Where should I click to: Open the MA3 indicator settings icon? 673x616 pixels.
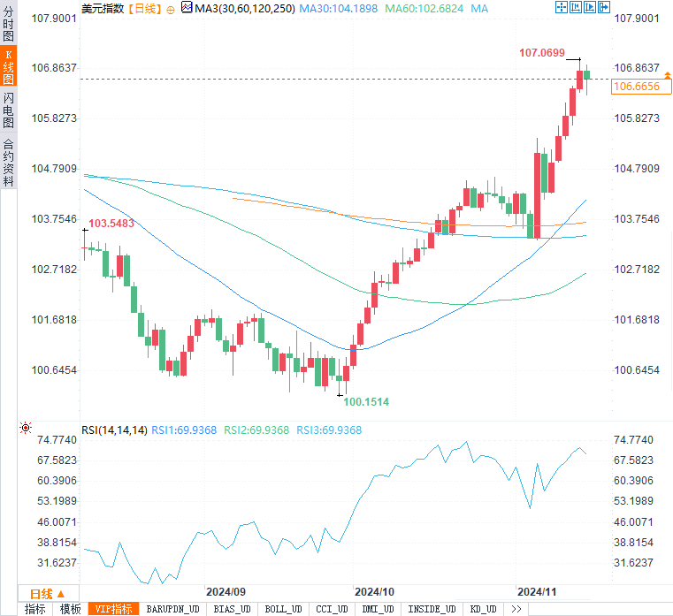coord(187,7)
